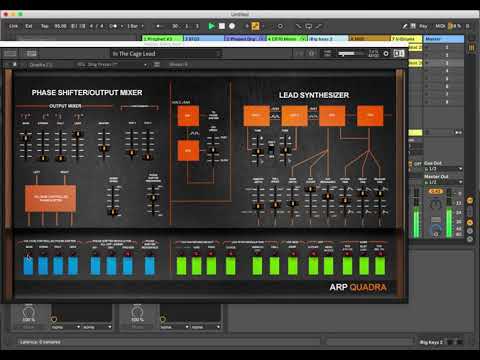Open the last 'none' dropdown in device view
The width and height of the screenshot is (480, 360).
207,327
